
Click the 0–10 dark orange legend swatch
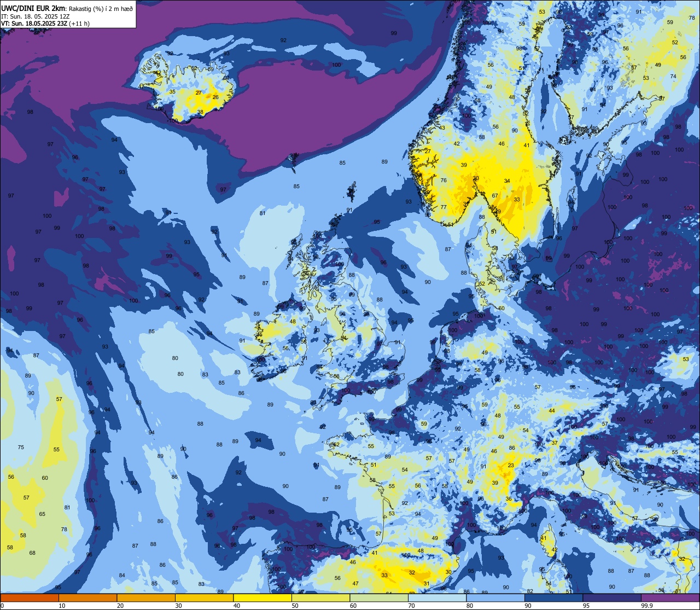(x=30, y=597)
